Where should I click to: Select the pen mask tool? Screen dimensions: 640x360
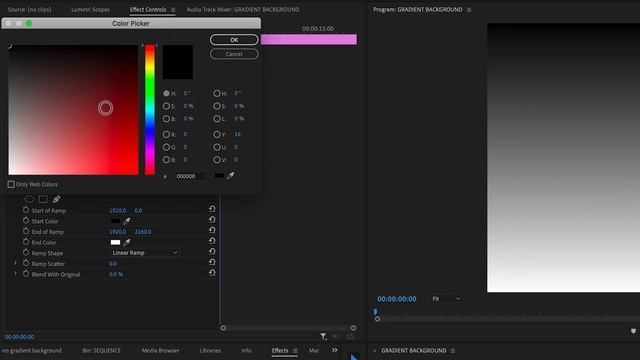point(56,199)
